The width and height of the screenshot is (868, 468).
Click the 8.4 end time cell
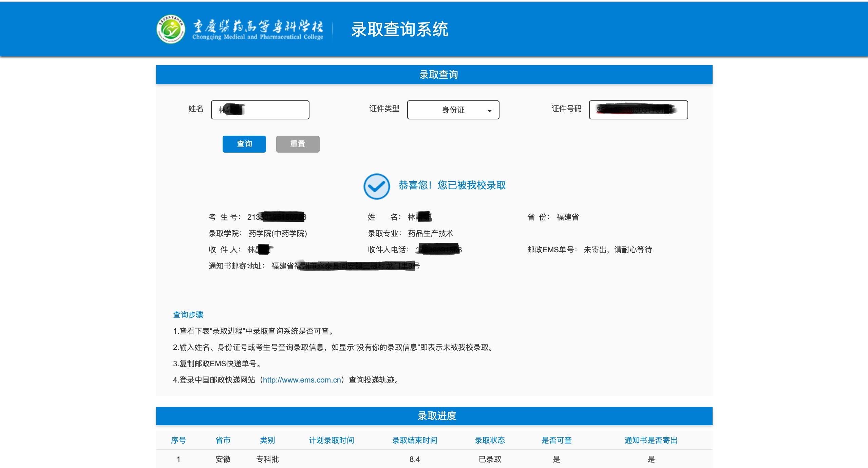415,459
